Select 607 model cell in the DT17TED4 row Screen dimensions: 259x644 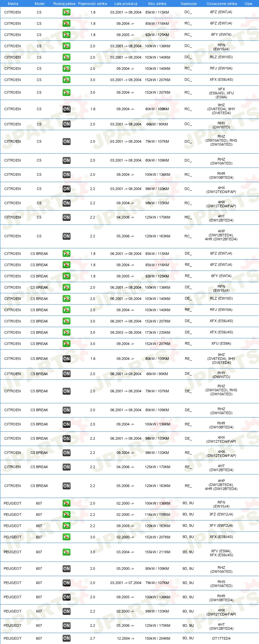coord(39,638)
